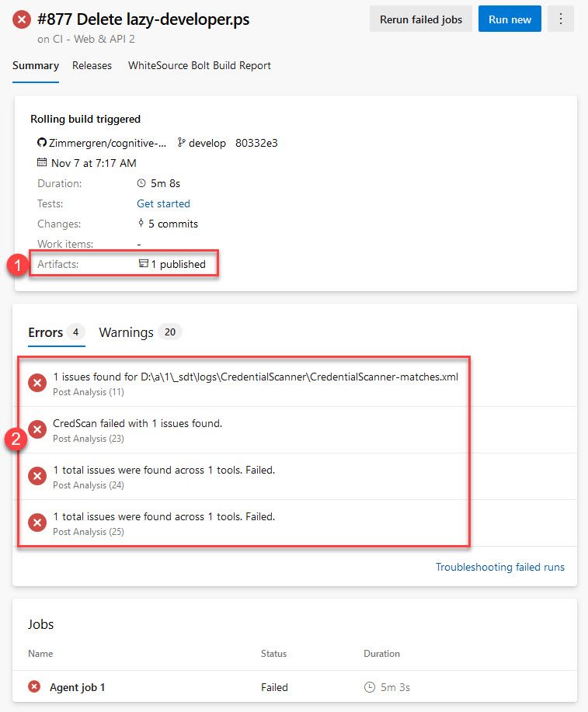Open the Troubleshooting failed runs link
This screenshot has height=712, width=588.
click(x=499, y=567)
